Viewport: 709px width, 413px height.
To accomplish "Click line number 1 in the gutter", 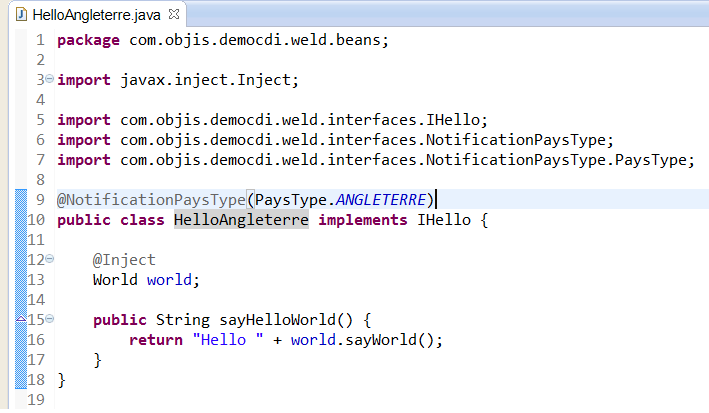I will click(x=40, y=40).
